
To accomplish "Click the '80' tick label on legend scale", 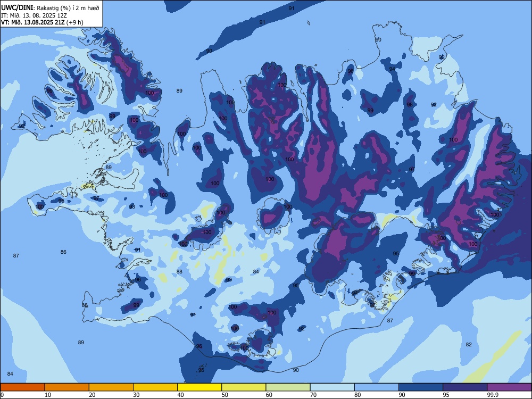I will [358, 395].
